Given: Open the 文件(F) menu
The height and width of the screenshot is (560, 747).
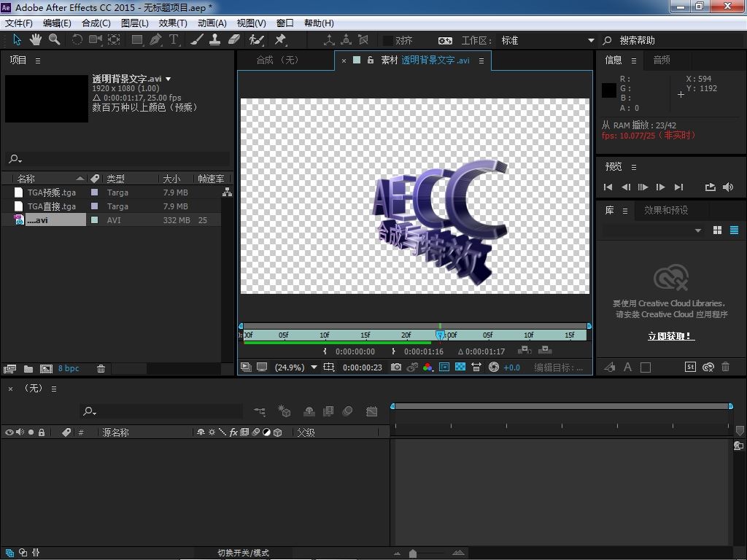Looking at the screenshot, I should [x=18, y=23].
